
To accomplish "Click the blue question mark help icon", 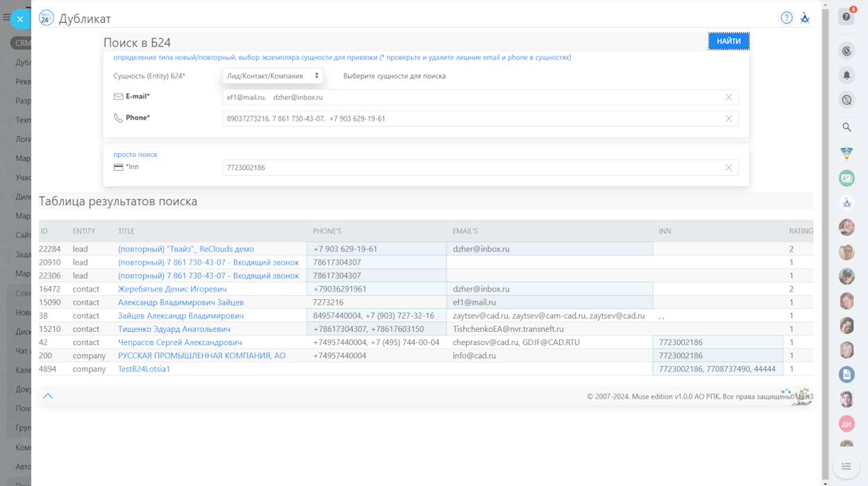I will pos(786,18).
